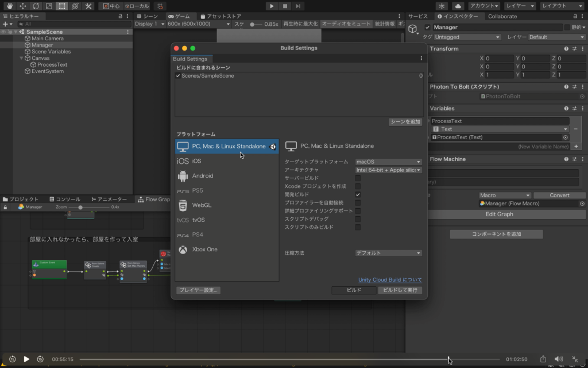The width and height of the screenshot is (588, 368).
Task: Click the Edit Graph button
Action: [499, 214]
